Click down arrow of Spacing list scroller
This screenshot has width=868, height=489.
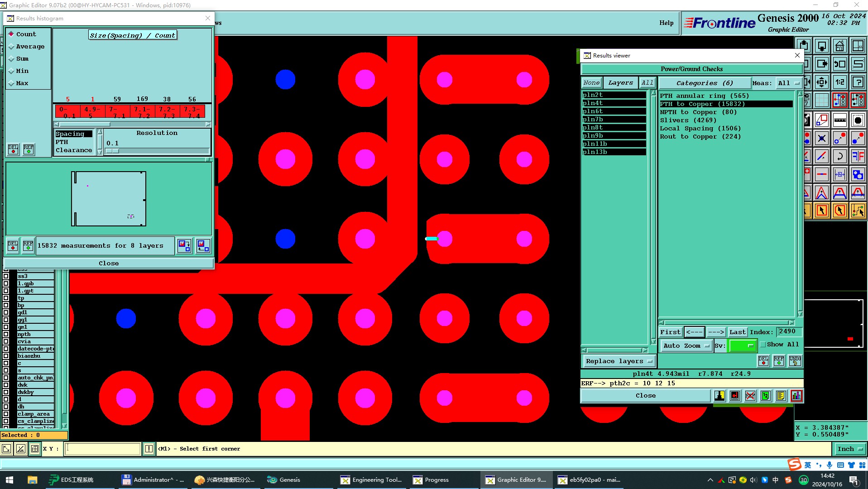100,153
